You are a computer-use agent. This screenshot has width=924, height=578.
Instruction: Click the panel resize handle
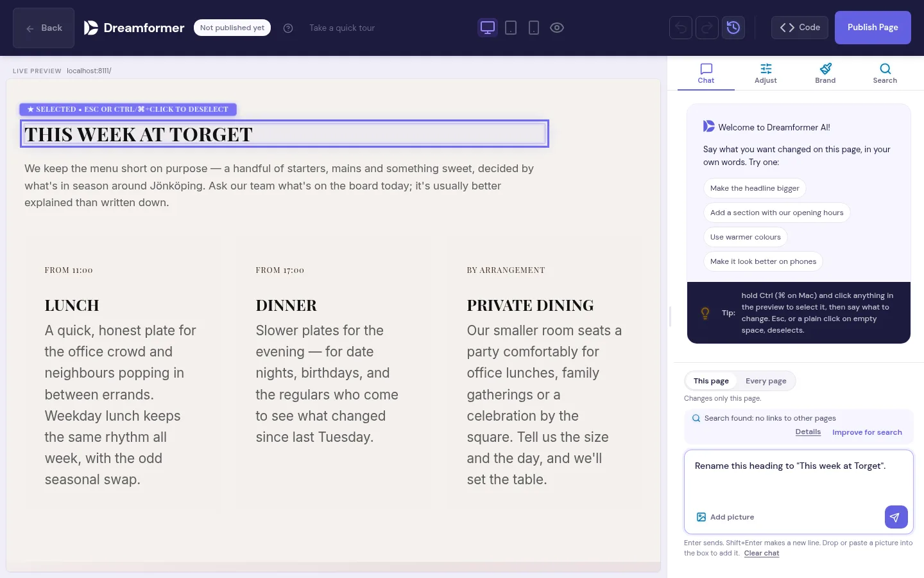tap(670, 317)
